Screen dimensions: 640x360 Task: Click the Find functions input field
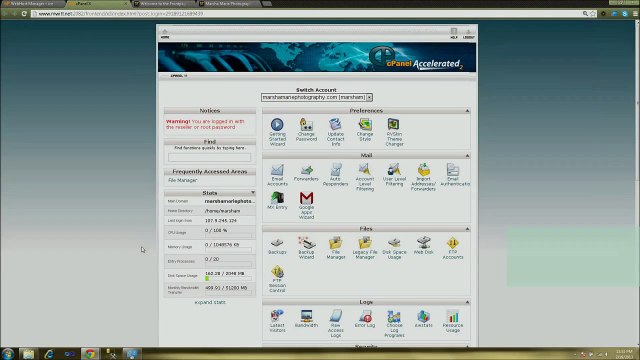209,157
